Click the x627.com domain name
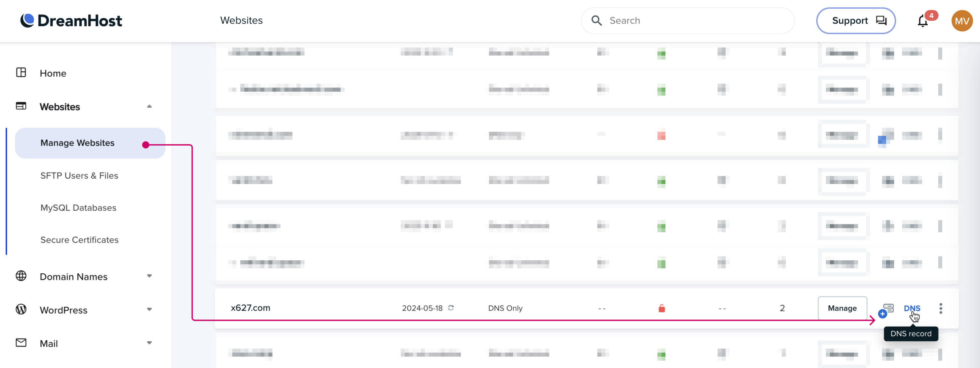This screenshot has height=368, width=980. tap(250, 308)
